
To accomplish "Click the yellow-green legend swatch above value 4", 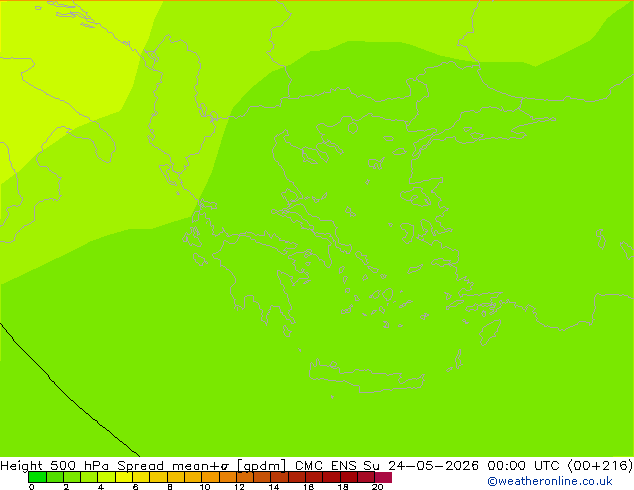I will point(106,477).
